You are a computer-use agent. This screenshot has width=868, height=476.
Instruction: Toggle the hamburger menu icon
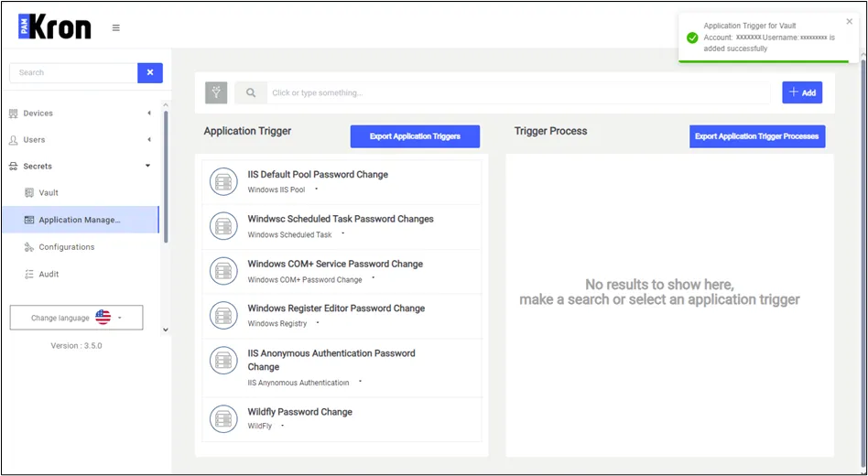click(x=115, y=27)
